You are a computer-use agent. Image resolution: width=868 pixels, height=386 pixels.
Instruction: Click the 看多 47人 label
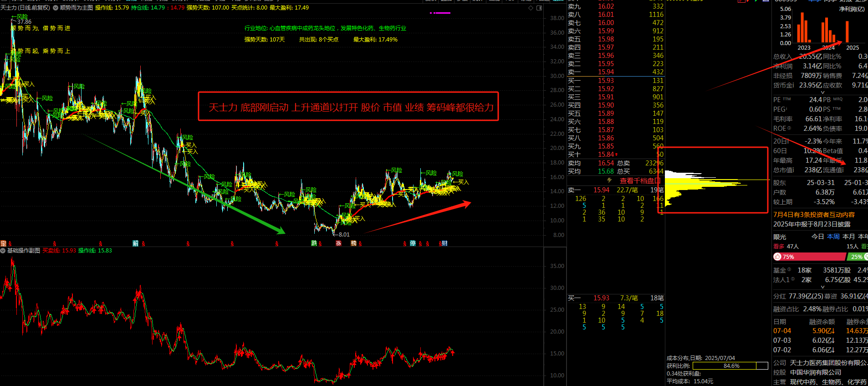click(786, 247)
